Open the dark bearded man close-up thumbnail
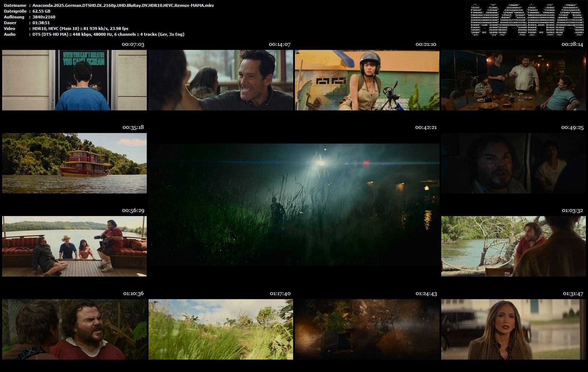The height and width of the screenshot is (372, 588). point(514,163)
